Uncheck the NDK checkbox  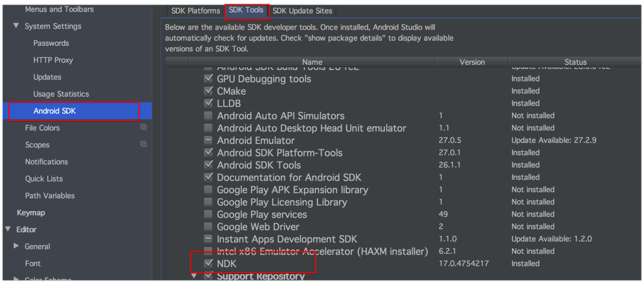[x=208, y=263]
